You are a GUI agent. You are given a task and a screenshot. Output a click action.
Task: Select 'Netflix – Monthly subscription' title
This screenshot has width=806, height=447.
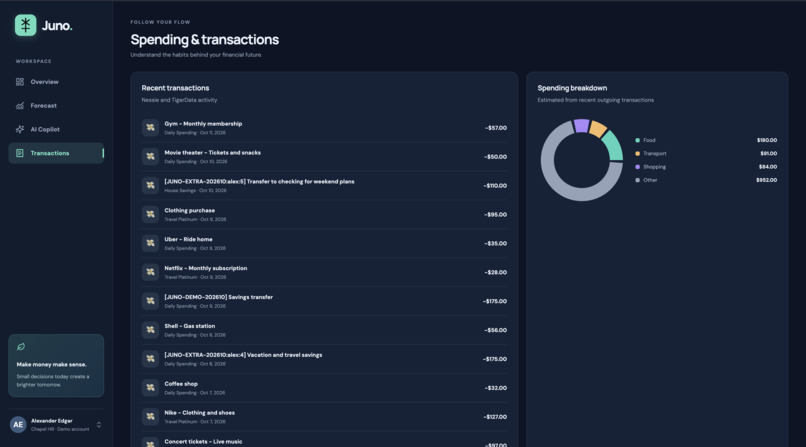tap(206, 268)
